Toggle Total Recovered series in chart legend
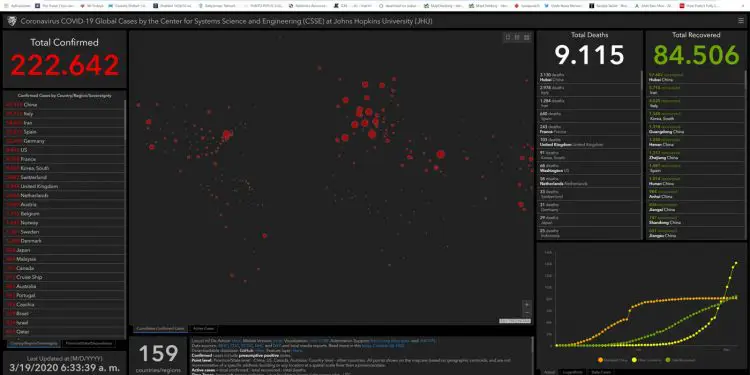750x375 pixels. coord(681,359)
